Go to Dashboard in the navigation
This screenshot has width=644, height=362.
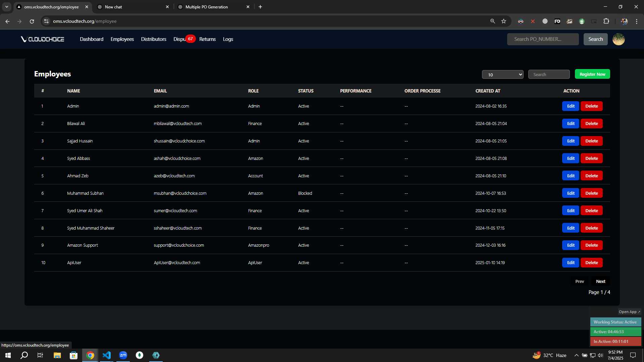coord(92,39)
